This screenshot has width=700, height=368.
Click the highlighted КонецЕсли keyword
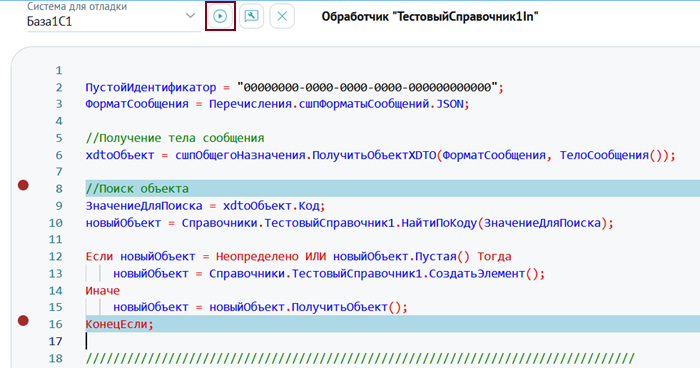[x=117, y=324]
